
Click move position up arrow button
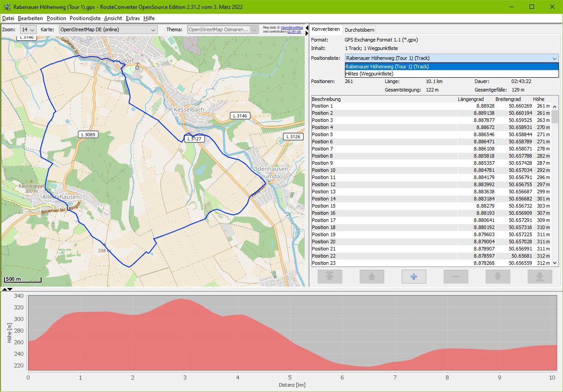click(x=372, y=277)
